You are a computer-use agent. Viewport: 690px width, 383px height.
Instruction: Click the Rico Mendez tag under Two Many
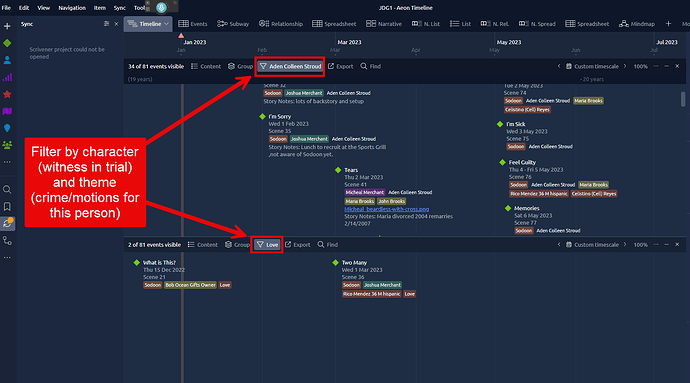(x=371, y=294)
